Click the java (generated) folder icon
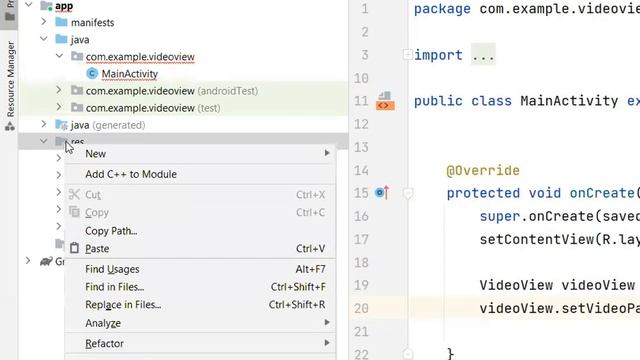Viewport: 640px width, 360px height. pyautogui.click(x=62, y=124)
